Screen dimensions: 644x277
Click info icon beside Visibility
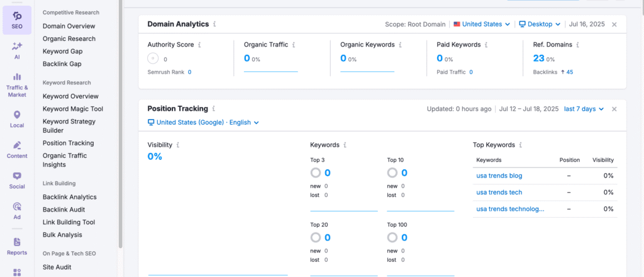click(178, 145)
